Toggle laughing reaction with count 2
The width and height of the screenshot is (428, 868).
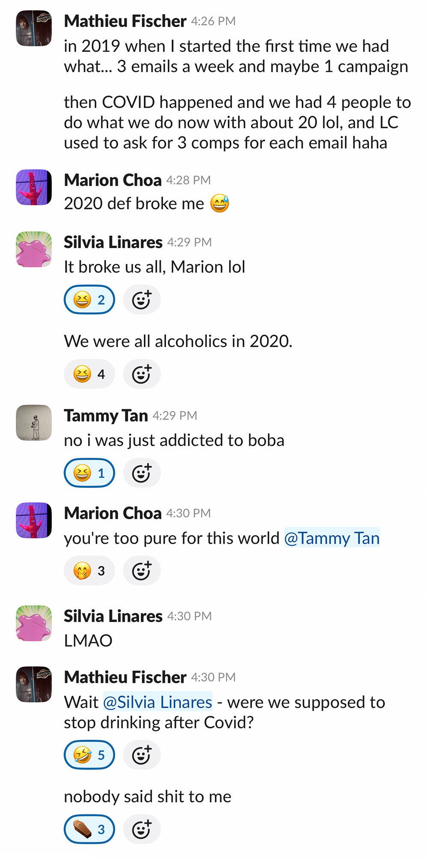point(89,300)
